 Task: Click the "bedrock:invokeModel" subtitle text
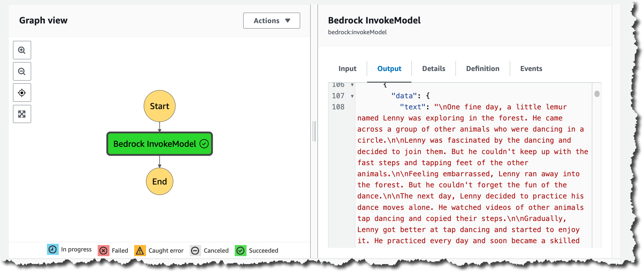tap(357, 32)
